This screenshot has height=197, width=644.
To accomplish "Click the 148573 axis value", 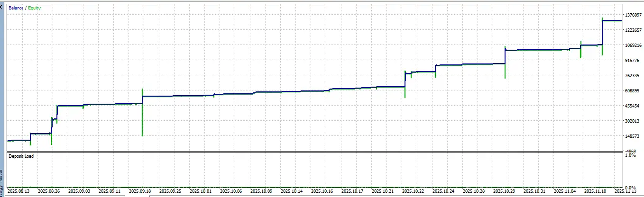I will tap(633, 136).
